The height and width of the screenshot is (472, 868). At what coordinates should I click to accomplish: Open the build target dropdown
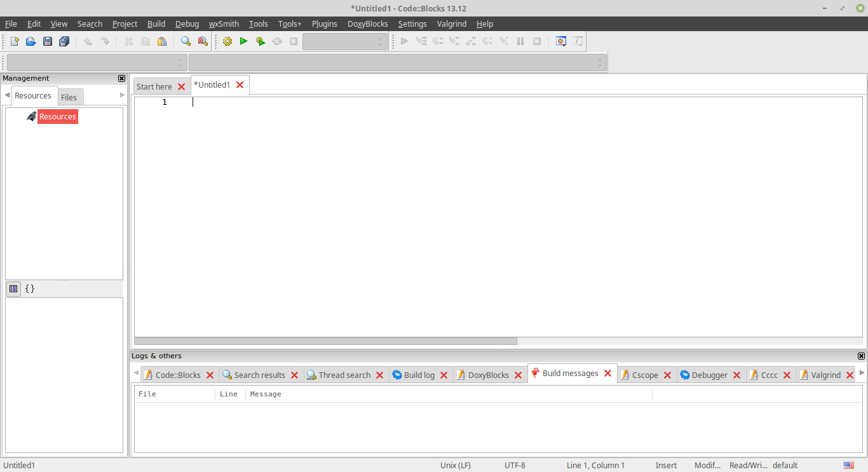[x=344, y=41]
